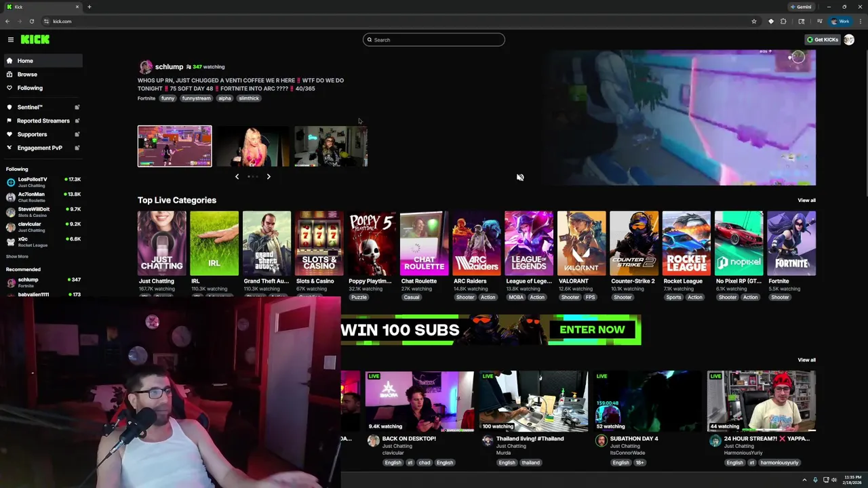This screenshot has height=488, width=868.
Task: Go to the previous featured streams page
Action: (x=237, y=177)
